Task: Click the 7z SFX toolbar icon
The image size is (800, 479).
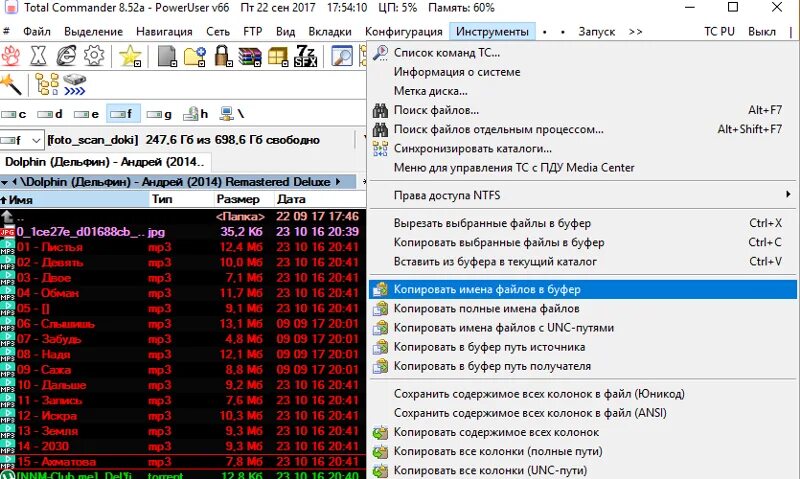Action: point(306,56)
